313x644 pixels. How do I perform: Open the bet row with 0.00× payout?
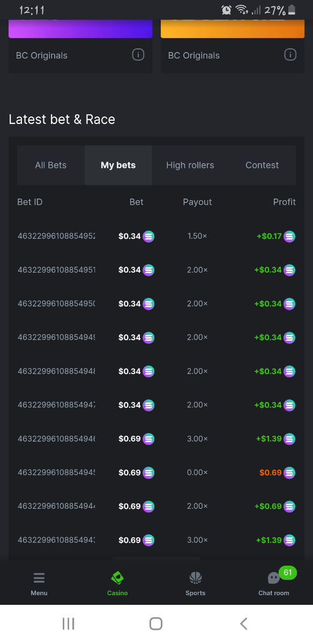tap(156, 473)
